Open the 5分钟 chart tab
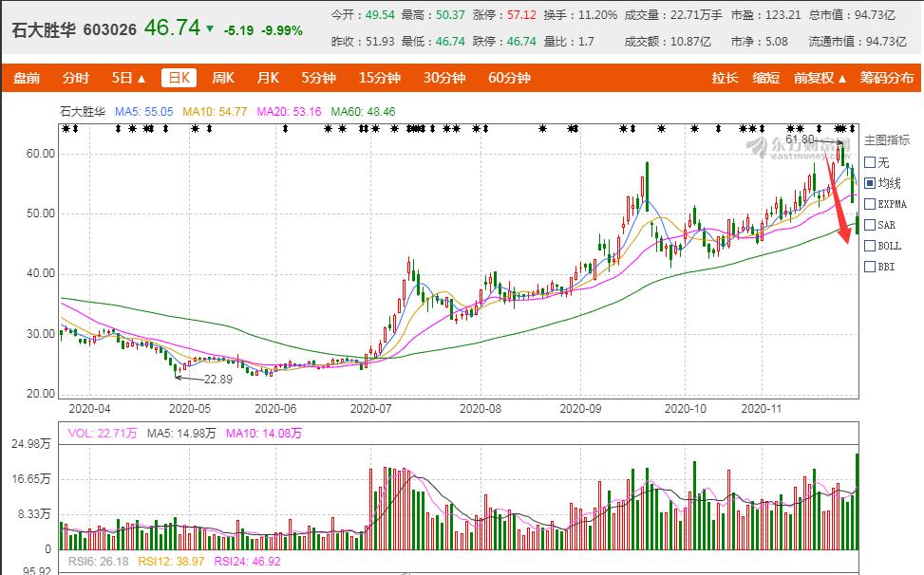Screen dimensions: 924x575 (x=319, y=78)
